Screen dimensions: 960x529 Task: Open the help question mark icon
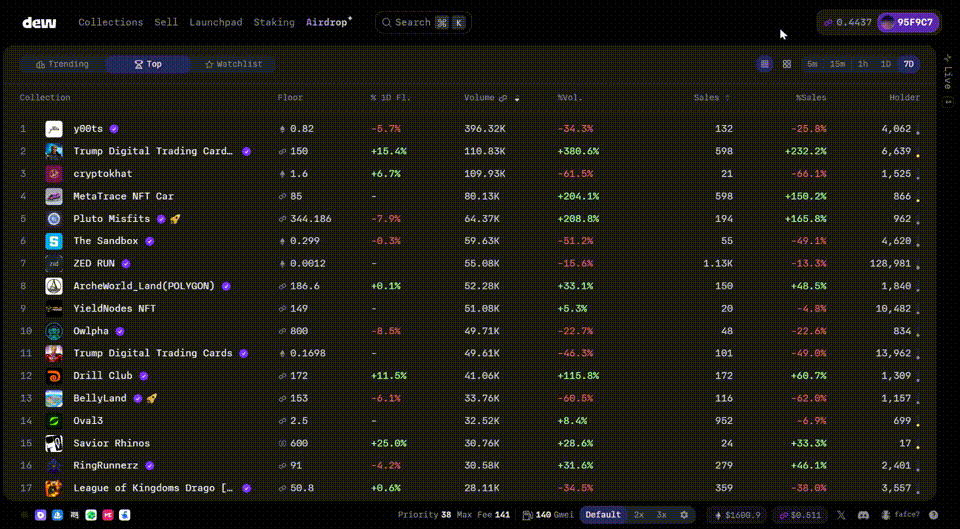[933, 515]
